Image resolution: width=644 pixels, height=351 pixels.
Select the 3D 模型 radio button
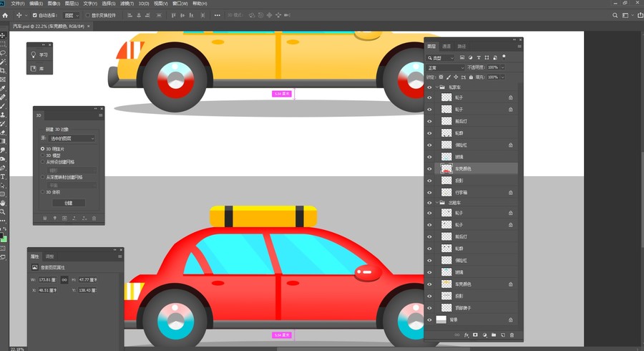(x=43, y=155)
